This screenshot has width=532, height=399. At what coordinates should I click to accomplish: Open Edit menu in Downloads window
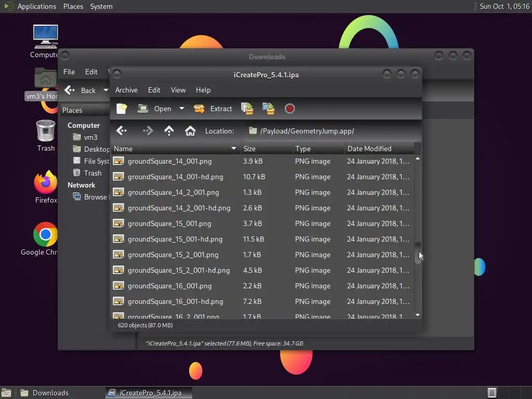[x=91, y=72]
